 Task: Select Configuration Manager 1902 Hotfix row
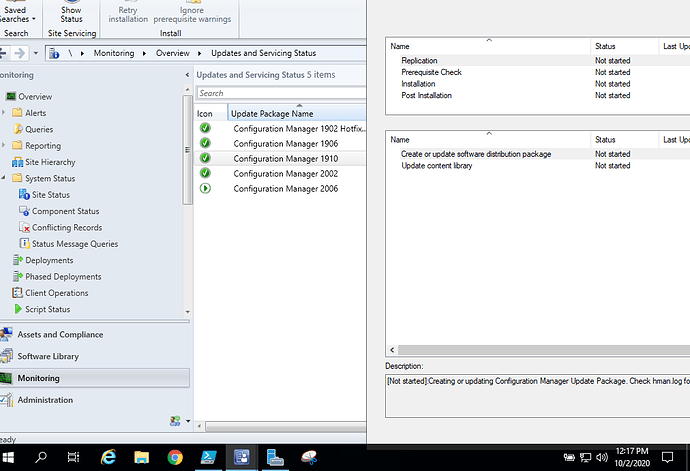point(280,129)
